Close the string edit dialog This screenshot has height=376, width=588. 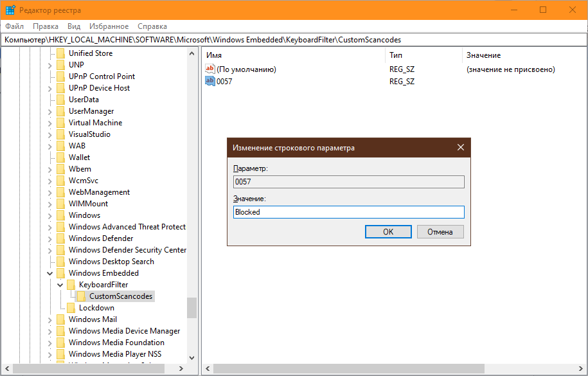point(461,147)
